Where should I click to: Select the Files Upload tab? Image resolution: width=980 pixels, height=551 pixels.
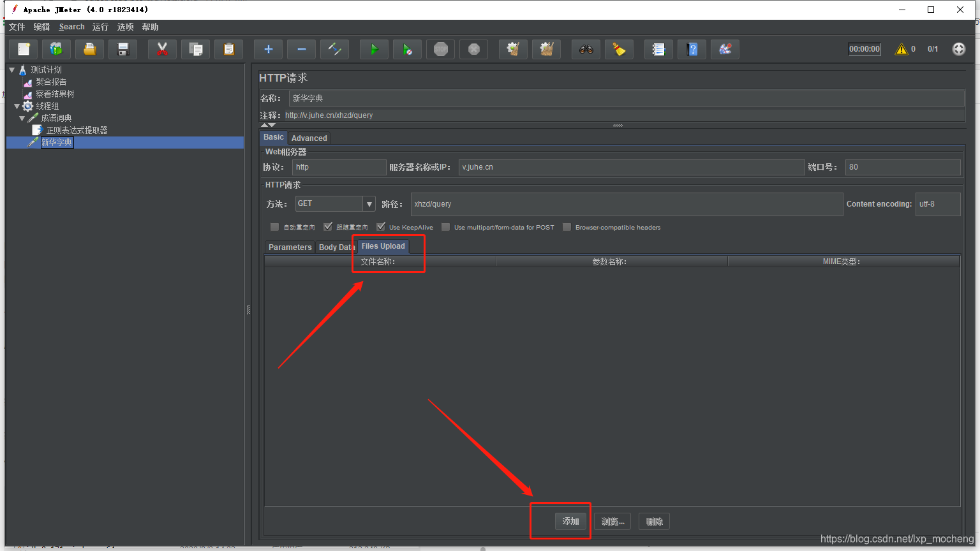pos(383,246)
